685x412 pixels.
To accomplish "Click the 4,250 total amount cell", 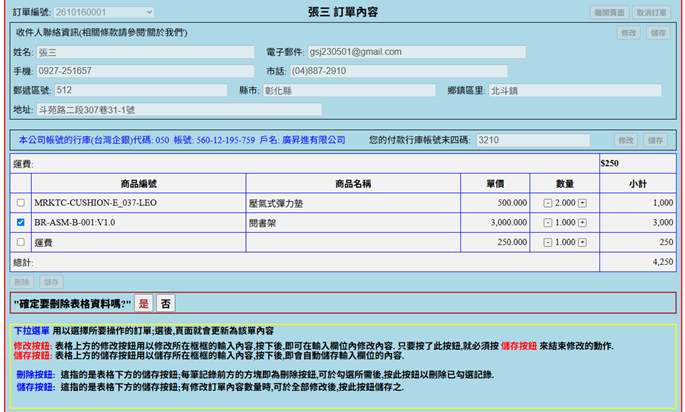I will click(638, 262).
